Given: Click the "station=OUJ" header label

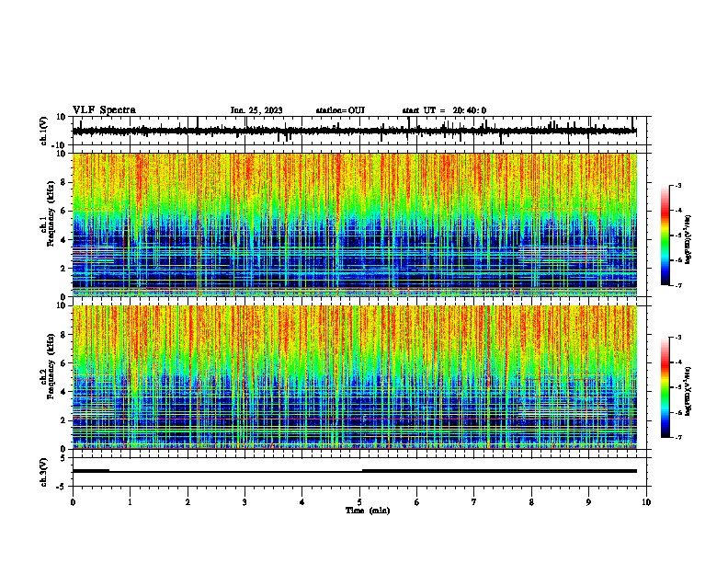Looking at the screenshot, I should [340, 110].
